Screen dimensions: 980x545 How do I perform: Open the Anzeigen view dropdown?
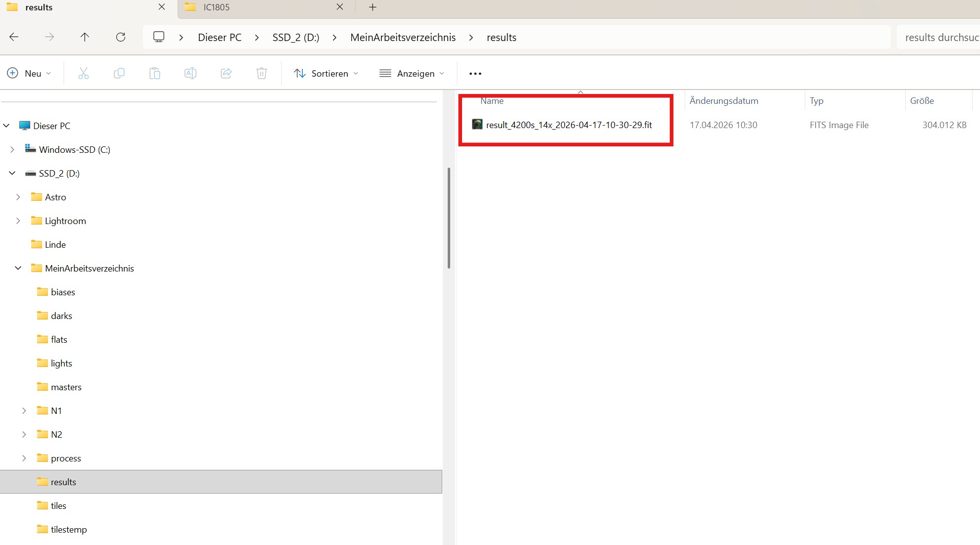coord(412,73)
